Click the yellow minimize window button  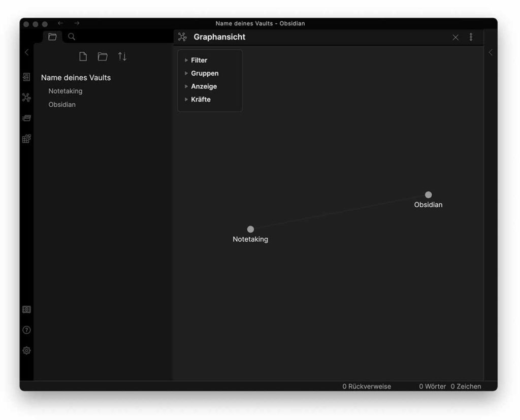(36, 24)
